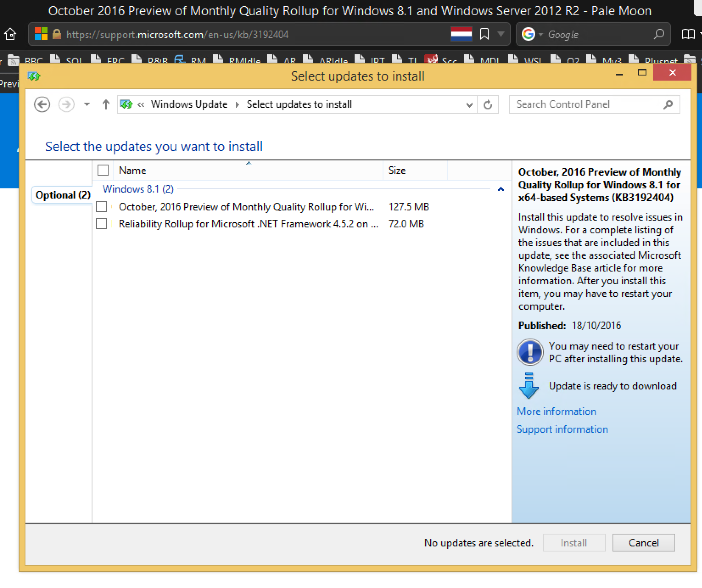Maximize the Select updates dialog
The image size is (702, 588).
642,73
